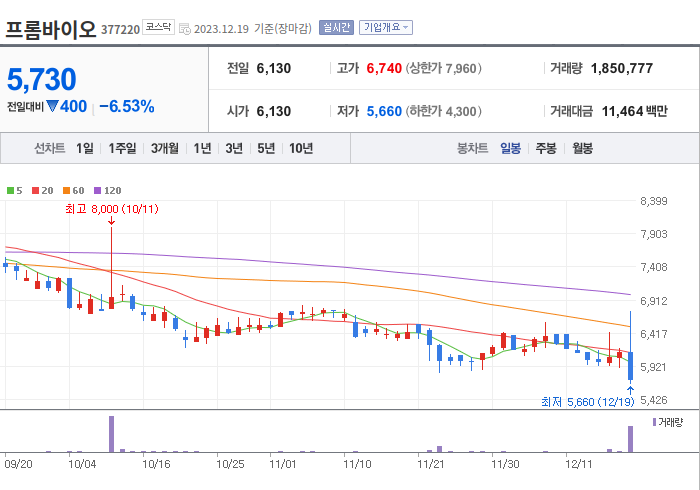Click the 최저 5,660 (12/19) chart label

(588, 402)
